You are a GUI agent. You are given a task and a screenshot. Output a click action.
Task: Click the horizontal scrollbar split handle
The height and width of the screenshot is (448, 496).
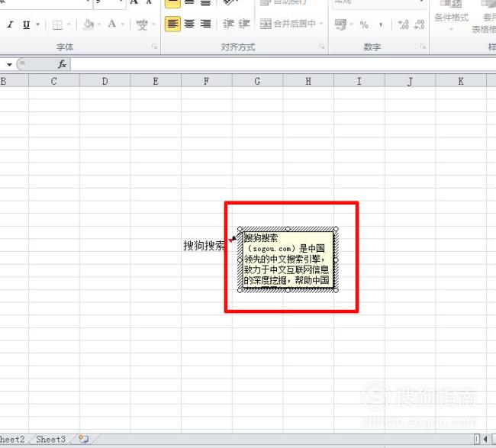477,439
